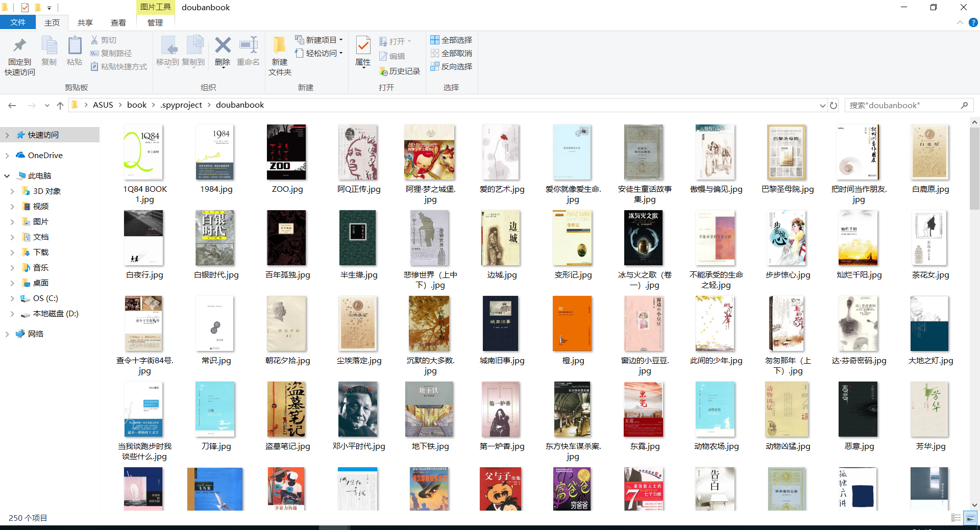980x530 pixels.
Task: Click the search magnifier icon
Action: click(964, 105)
